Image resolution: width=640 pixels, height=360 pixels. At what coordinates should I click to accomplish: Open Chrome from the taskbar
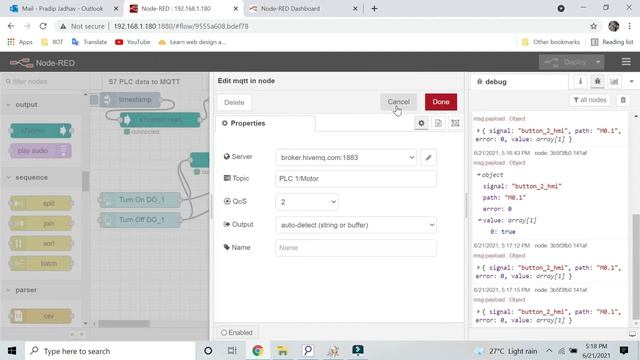pyautogui.click(x=258, y=351)
